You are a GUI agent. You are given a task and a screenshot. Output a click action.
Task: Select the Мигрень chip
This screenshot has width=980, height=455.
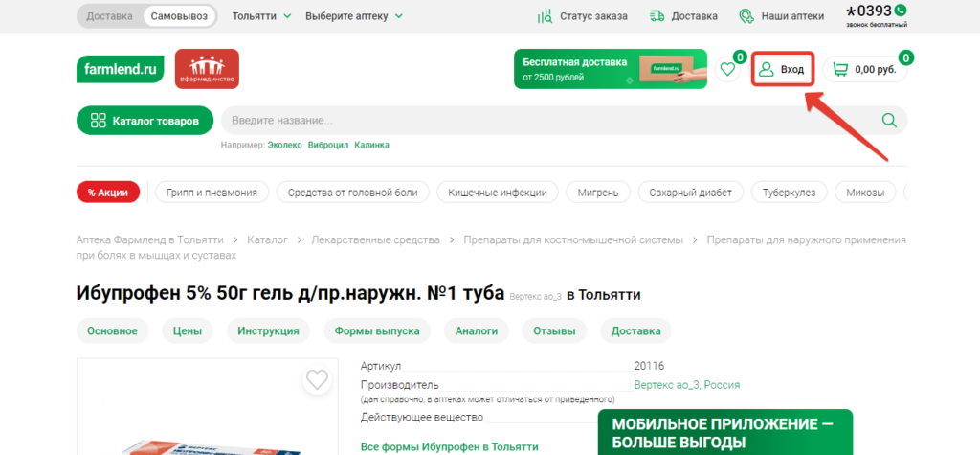tap(598, 193)
